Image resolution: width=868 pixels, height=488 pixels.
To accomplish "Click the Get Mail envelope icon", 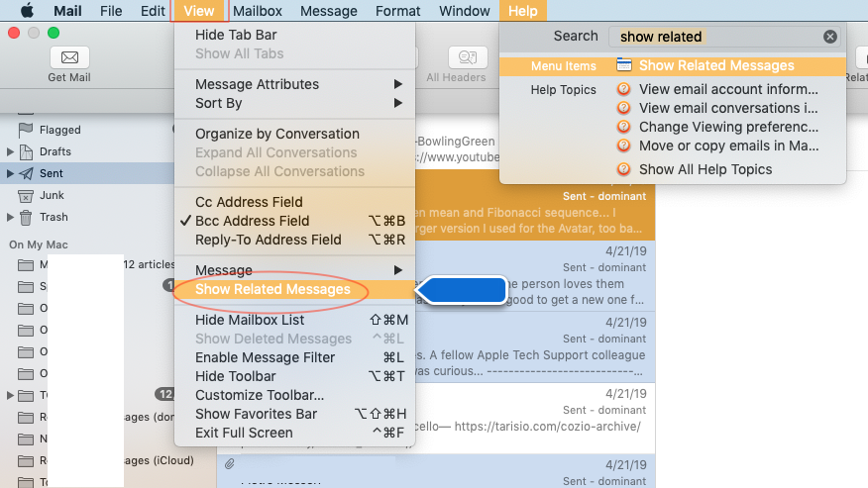I will [x=69, y=57].
